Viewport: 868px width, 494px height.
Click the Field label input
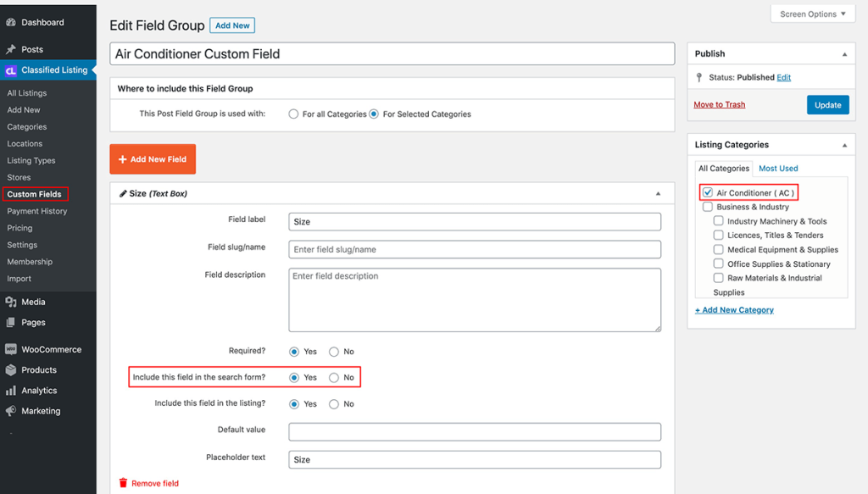pyautogui.click(x=475, y=222)
